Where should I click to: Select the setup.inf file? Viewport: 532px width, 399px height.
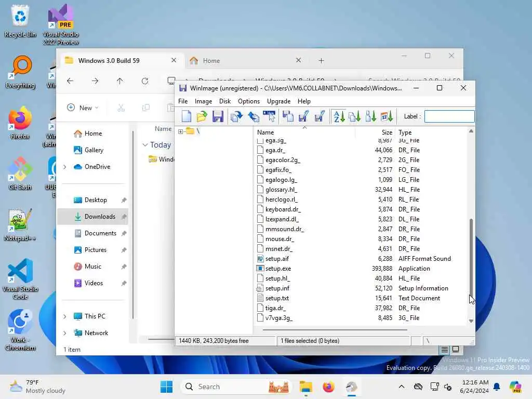click(277, 288)
